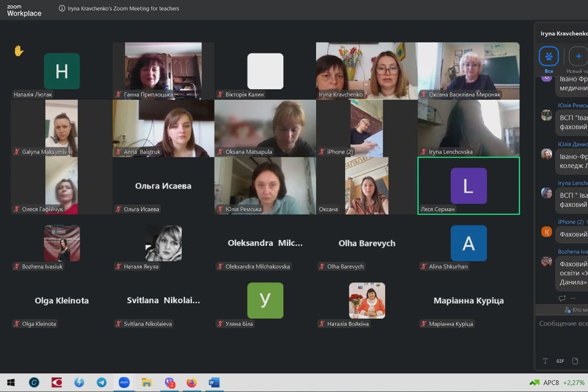Open Microsoft Word from the taskbar
The image size is (588, 392).
click(x=214, y=382)
